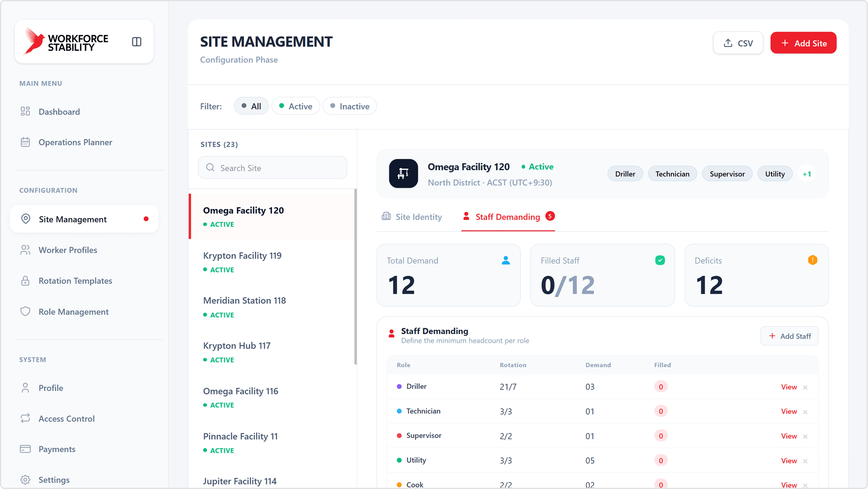This screenshot has width=868, height=489.
Task: Filter sites by Active status
Action: point(296,106)
